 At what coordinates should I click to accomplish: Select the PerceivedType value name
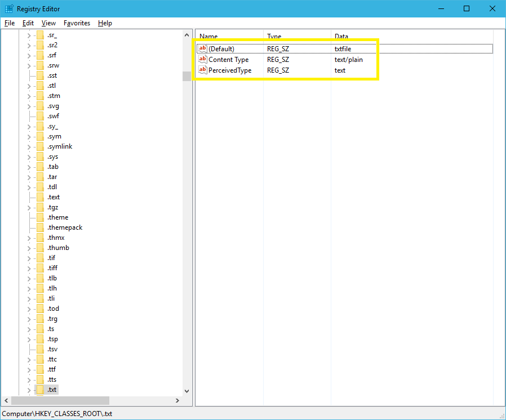pyautogui.click(x=230, y=70)
